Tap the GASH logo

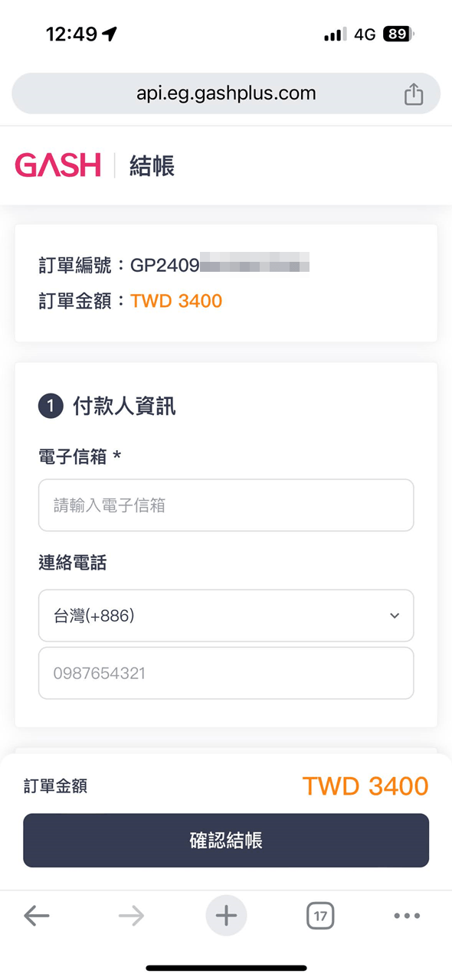tap(58, 165)
